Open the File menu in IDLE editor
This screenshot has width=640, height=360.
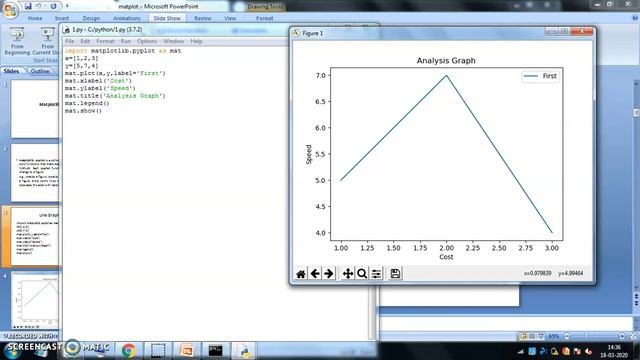[70, 41]
